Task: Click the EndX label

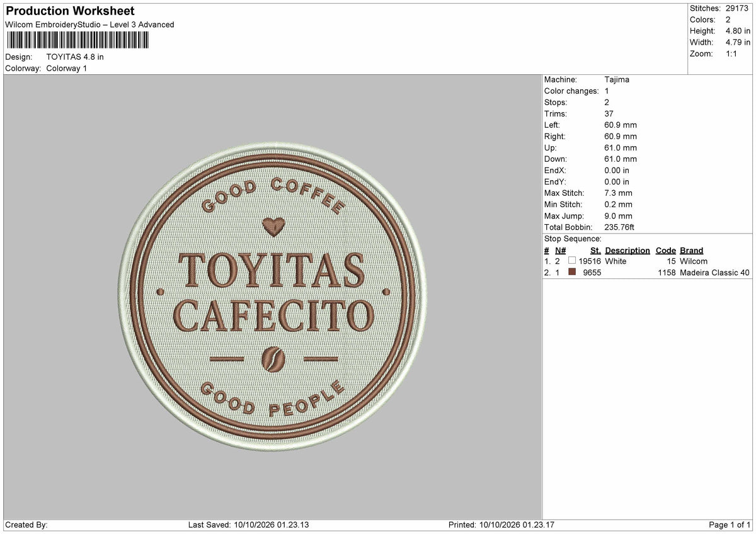Action: click(556, 170)
